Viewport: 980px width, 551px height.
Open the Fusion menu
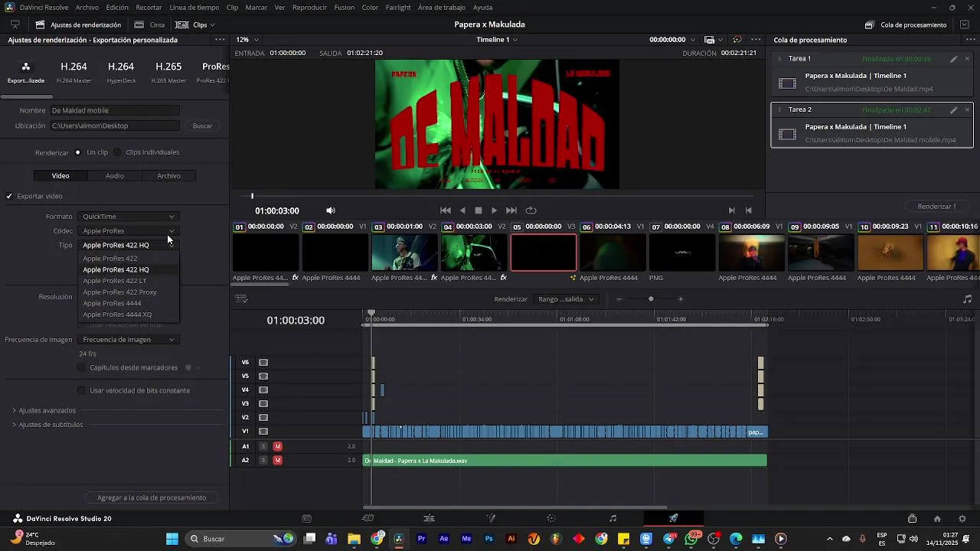[x=344, y=7]
